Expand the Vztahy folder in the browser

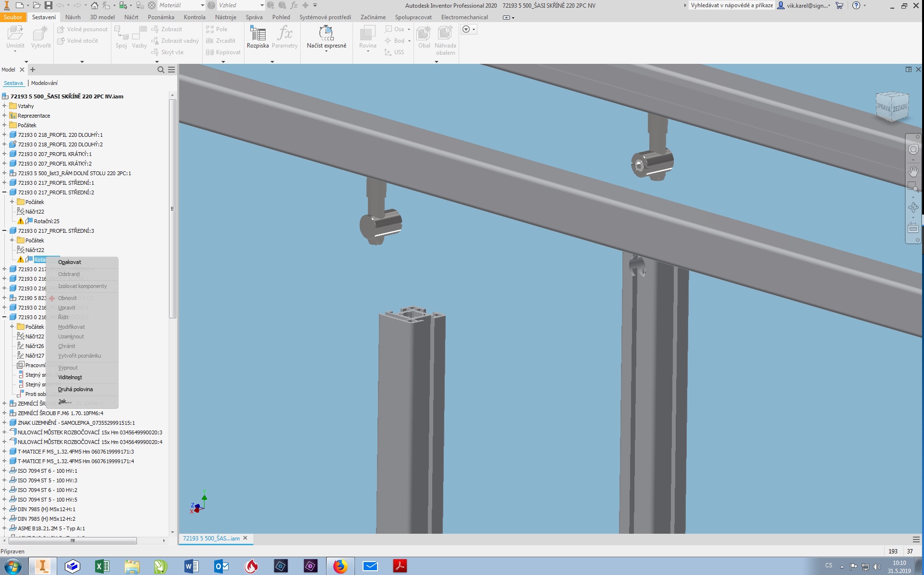point(4,106)
